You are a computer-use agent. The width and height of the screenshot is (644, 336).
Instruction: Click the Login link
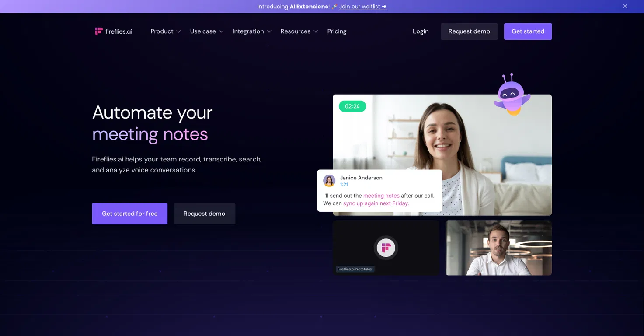[x=421, y=31]
